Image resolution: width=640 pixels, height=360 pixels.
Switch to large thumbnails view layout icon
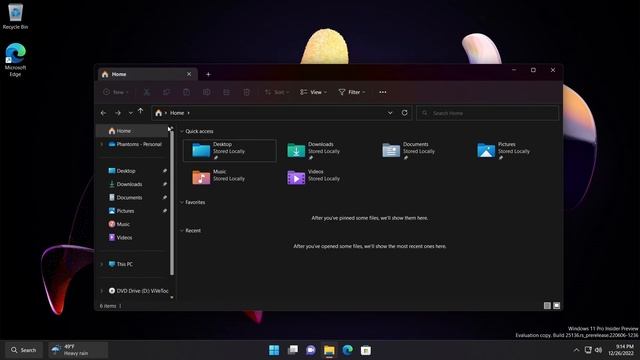pos(556,305)
